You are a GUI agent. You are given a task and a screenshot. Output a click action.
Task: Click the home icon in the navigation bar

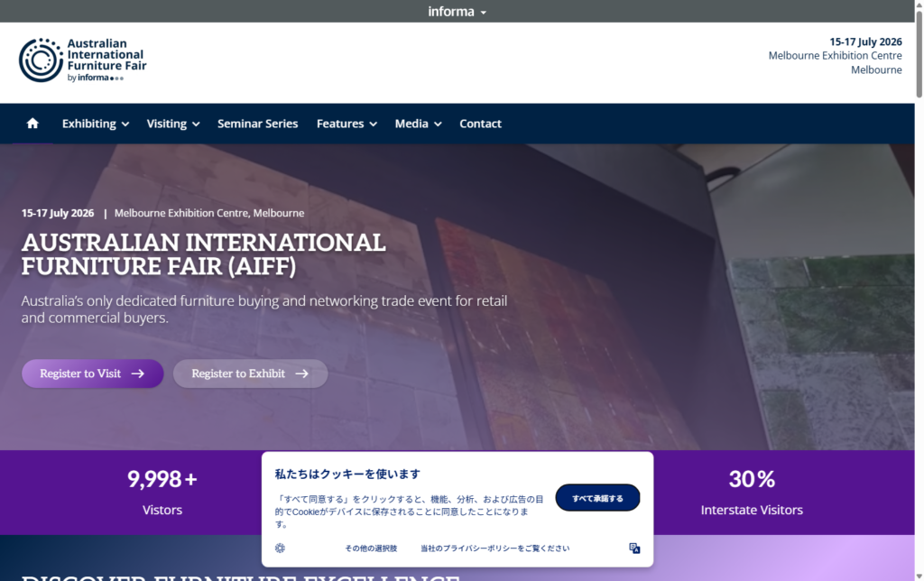[x=32, y=123]
